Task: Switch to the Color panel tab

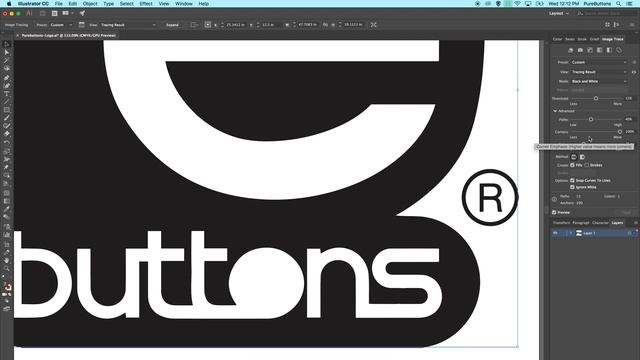Action: coord(557,39)
